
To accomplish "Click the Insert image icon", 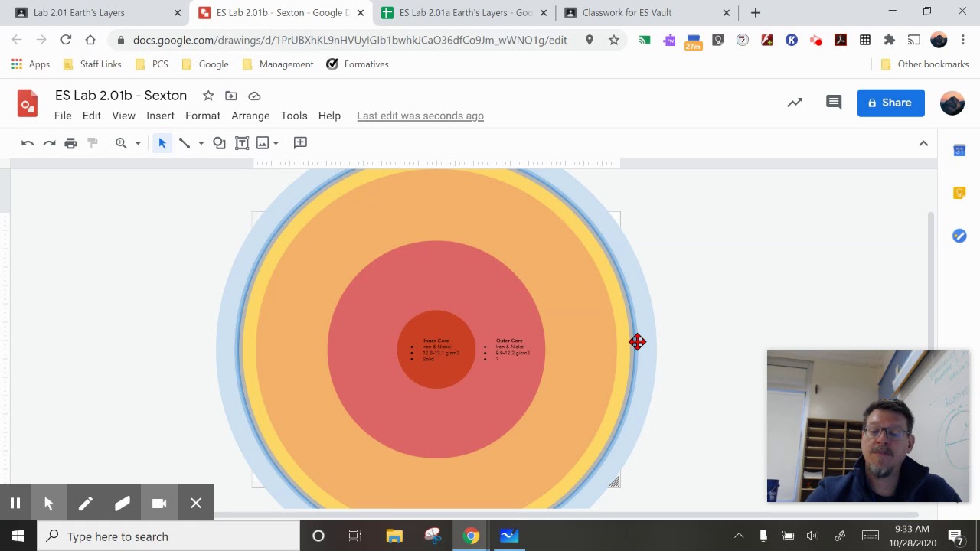I will (263, 143).
